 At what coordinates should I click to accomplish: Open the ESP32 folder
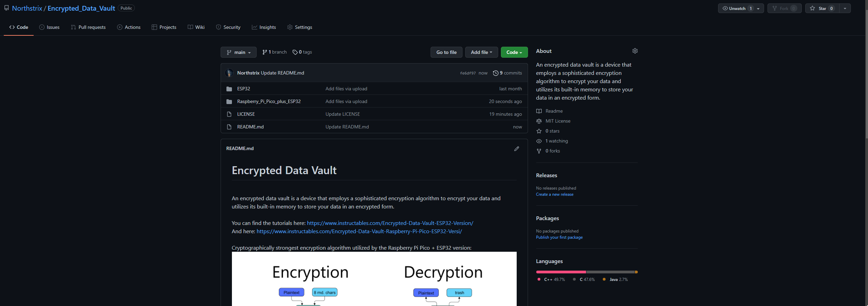(x=244, y=89)
